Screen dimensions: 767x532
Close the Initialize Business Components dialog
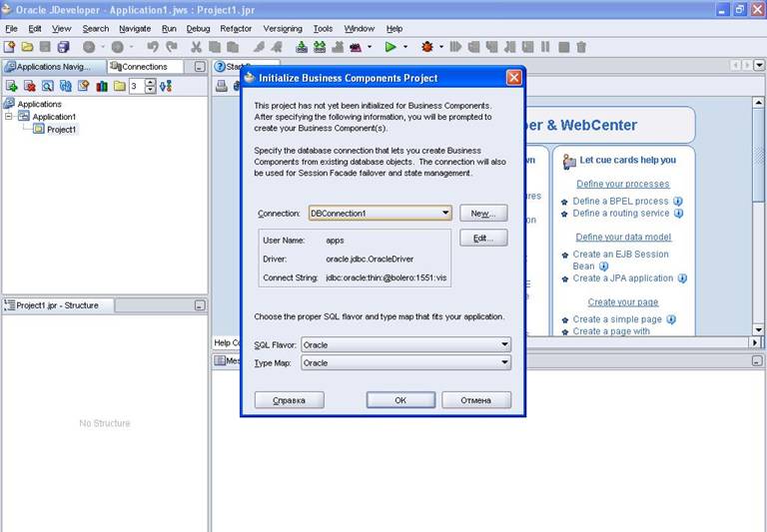click(513, 78)
